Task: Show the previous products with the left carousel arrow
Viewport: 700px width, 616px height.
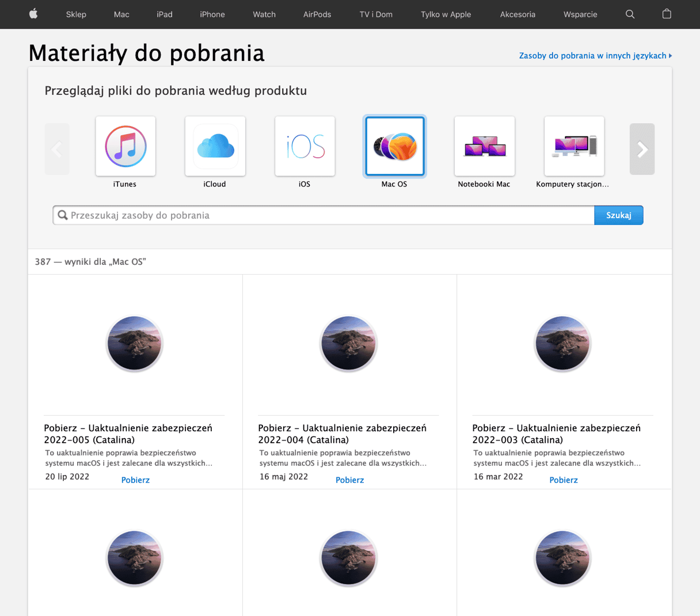Action: (x=57, y=149)
